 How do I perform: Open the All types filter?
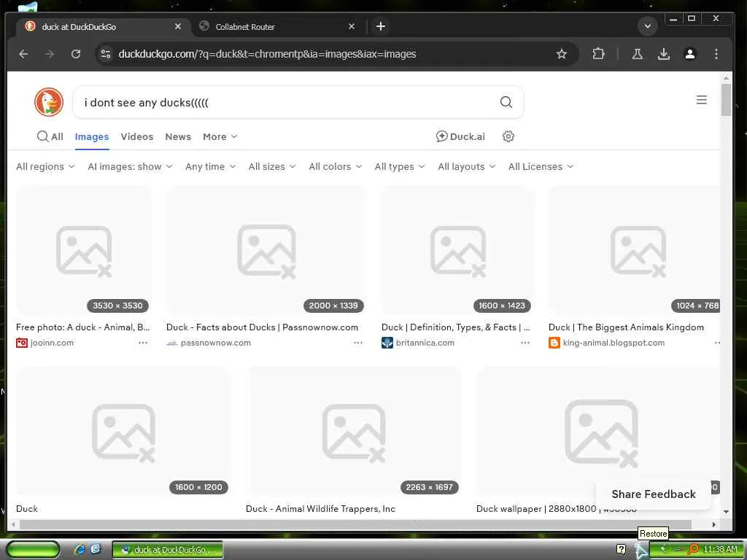coord(400,167)
